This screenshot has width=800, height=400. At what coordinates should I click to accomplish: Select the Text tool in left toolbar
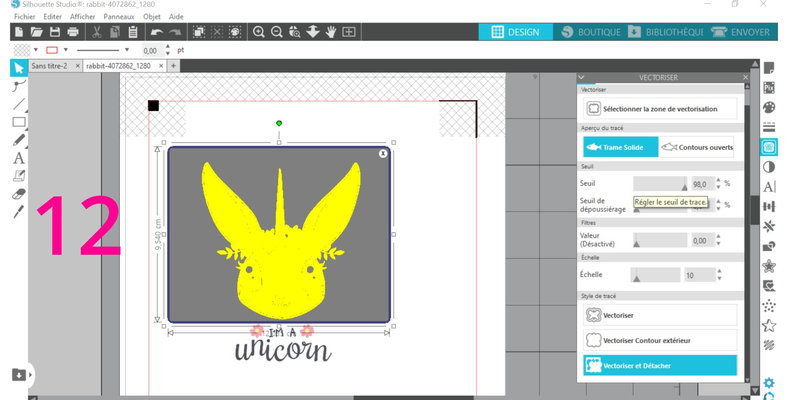pyautogui.click(x=19, y=158)
